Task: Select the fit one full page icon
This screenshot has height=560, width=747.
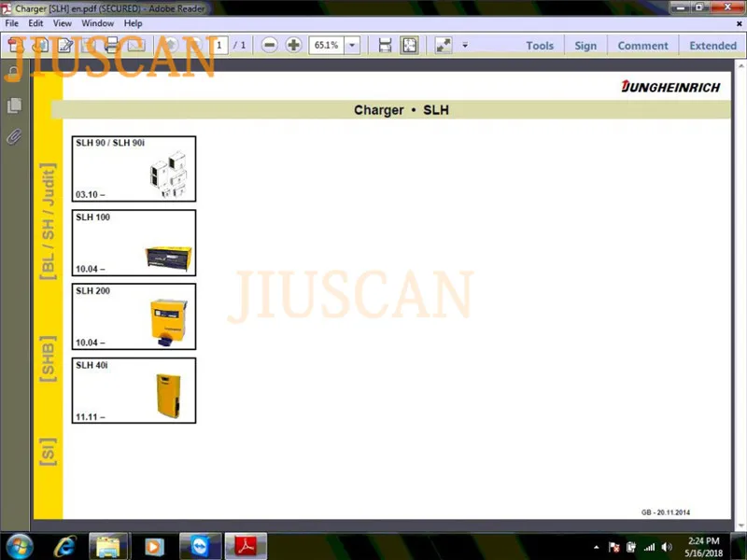Action: pos(409,45)
